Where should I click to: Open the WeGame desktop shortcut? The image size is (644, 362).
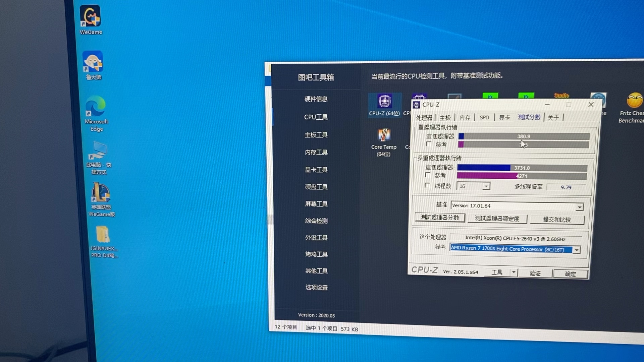91,20
